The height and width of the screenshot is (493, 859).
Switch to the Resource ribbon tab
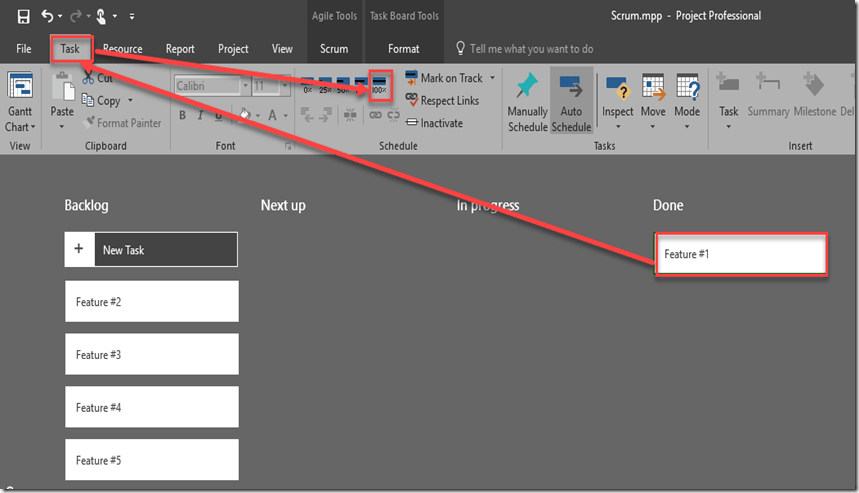point(123,49)
